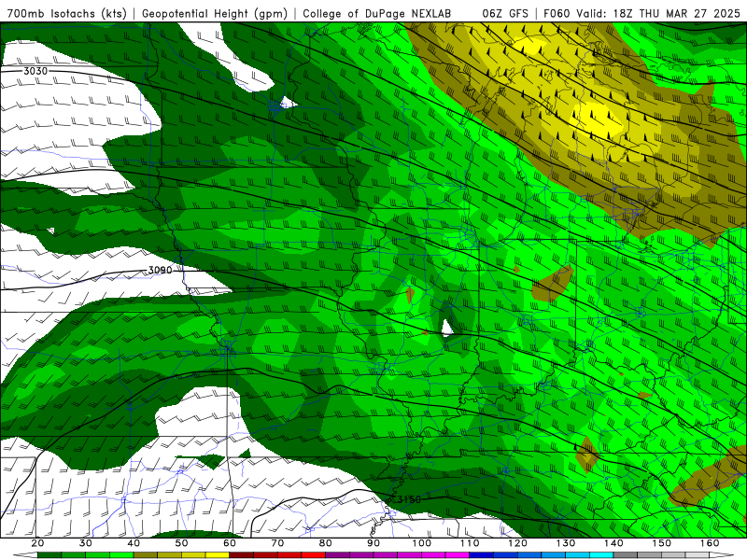The image size is (747, 560).
Task: Click the 3030 height contour label
Action: (35, 71)
